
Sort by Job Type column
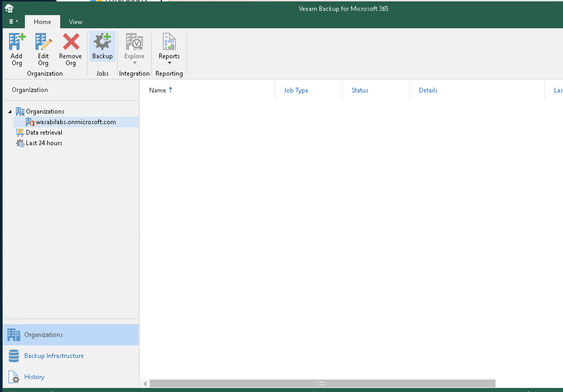(296, 90)
